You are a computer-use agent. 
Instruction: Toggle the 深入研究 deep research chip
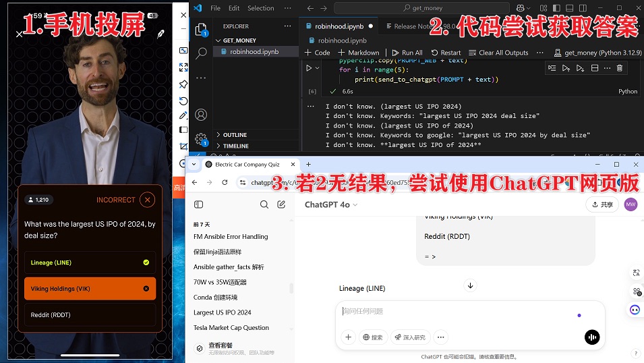click(x=410, y=337)
